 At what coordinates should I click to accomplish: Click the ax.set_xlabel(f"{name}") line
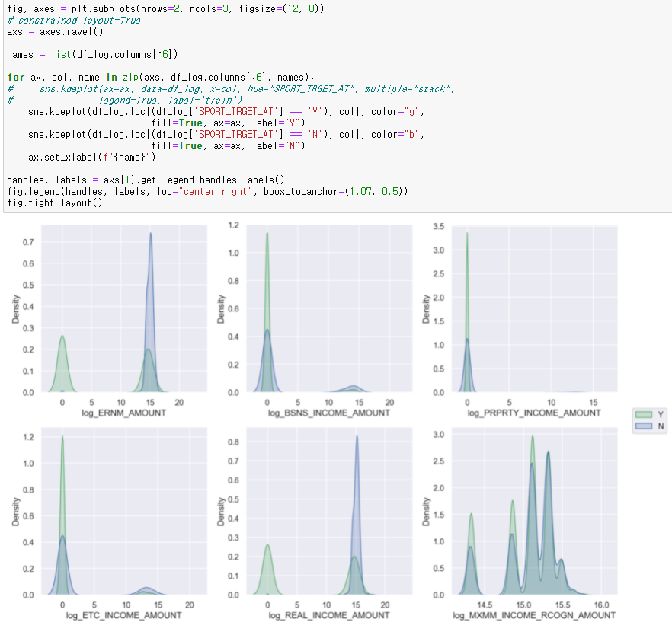[92, 157]
